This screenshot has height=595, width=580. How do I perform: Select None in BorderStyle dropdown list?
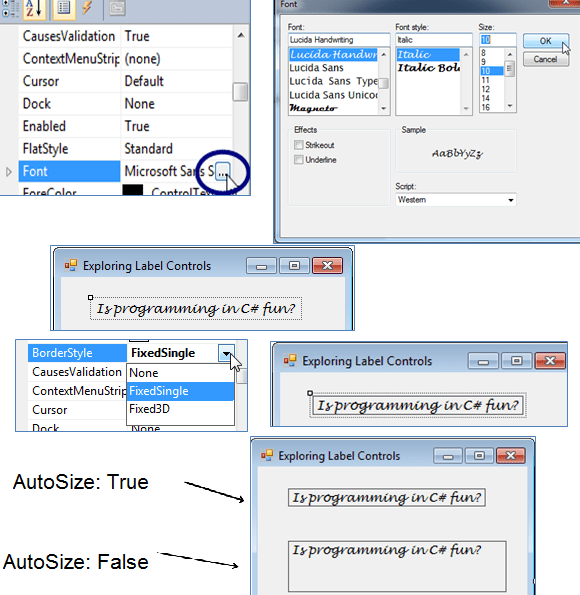point(180,373)
